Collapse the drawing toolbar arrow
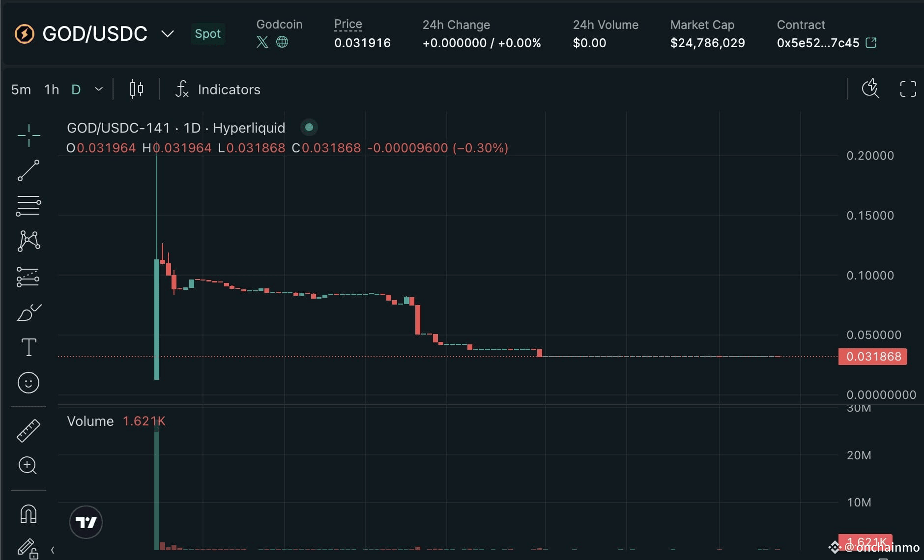 (53, 550)
